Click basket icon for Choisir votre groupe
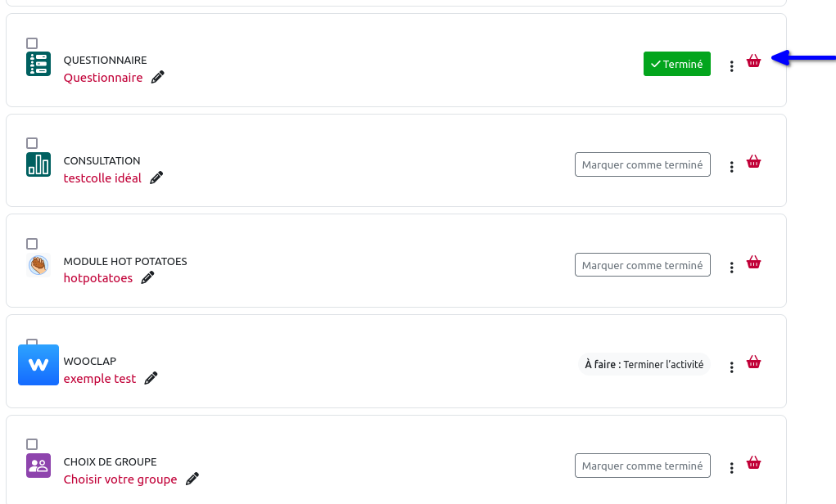Screen dimensions: 836x504 tap(753, 463)
